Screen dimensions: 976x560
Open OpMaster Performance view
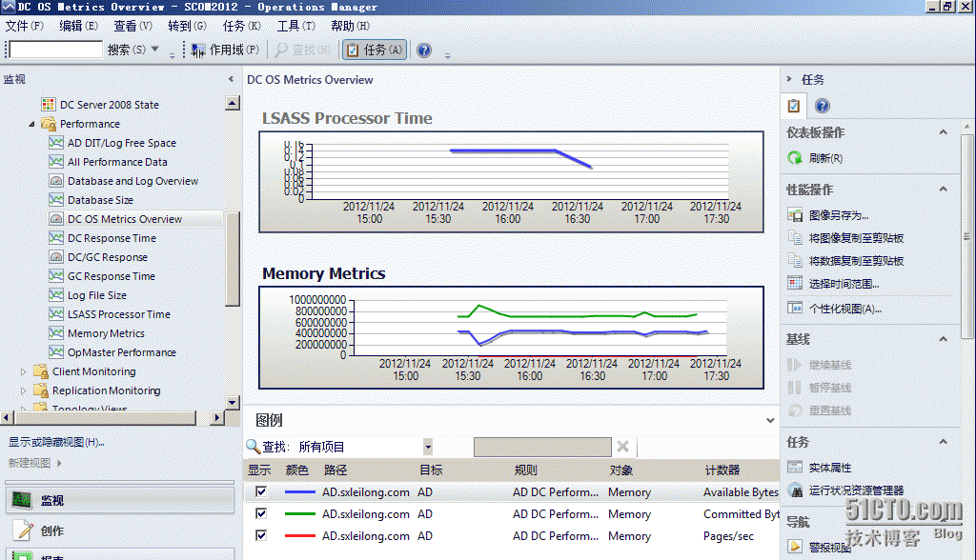point(121,352)
